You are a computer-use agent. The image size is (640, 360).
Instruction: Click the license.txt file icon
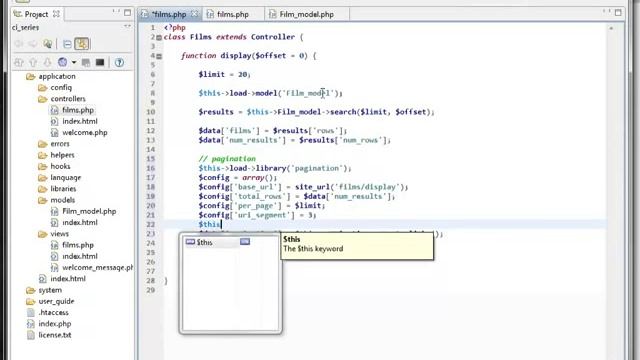pos(31,335)
